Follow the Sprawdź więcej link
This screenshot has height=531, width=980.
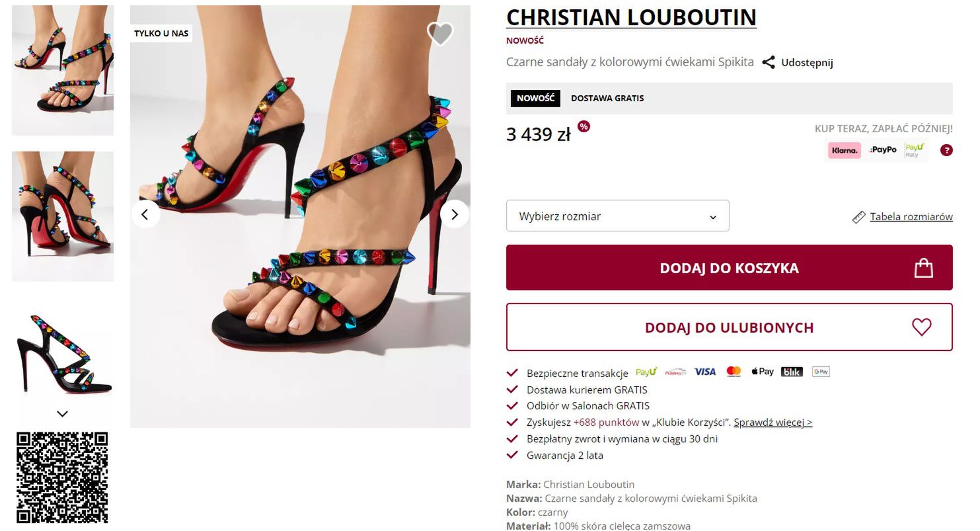point(773,423)
